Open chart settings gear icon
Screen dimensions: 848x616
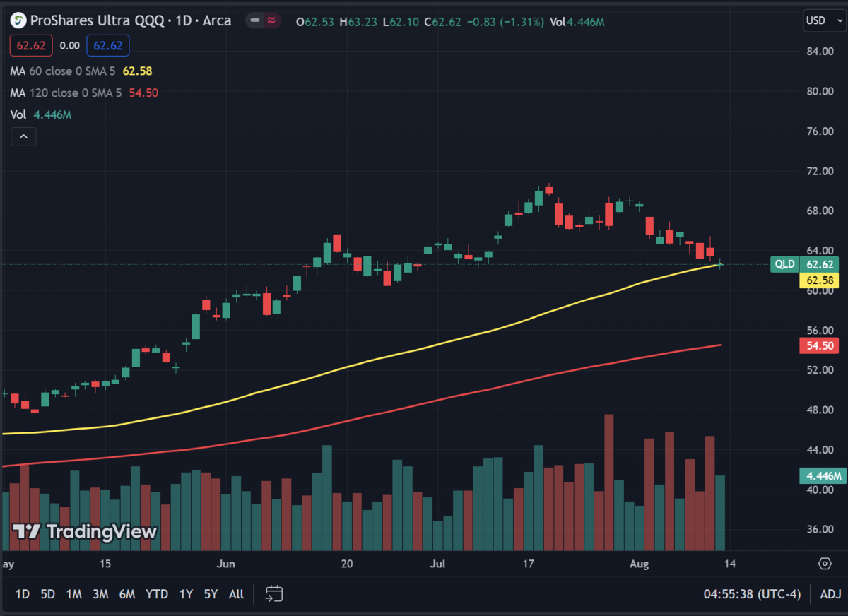825,563
